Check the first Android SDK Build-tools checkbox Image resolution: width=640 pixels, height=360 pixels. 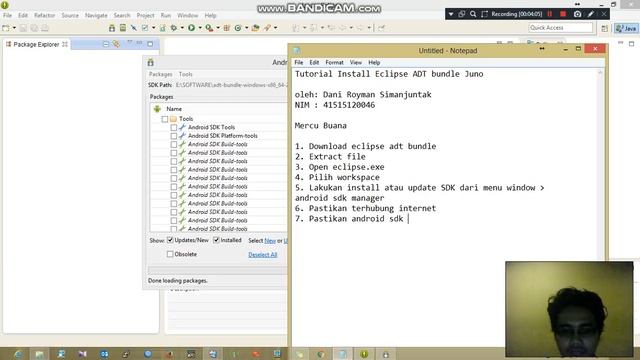coord(173,144)
